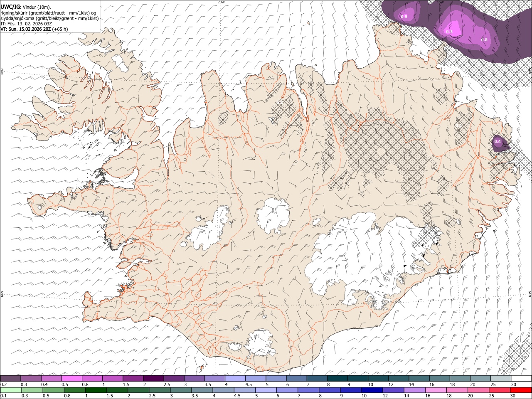Viewport: 532px width, 399px height.
Task: Click the 'rigning/skúrir' legend description line
Action: coord(48,13)
